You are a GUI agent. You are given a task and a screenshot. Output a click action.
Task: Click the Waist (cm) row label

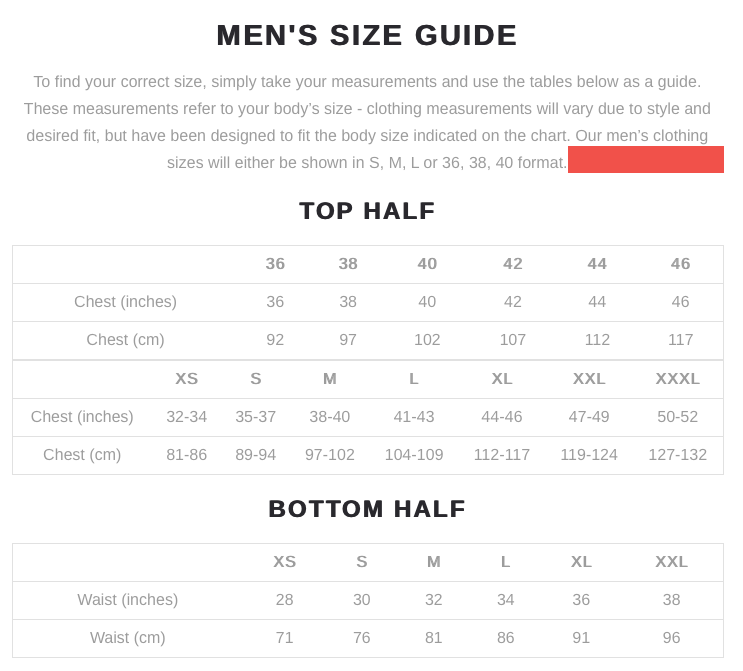[127, 637]
